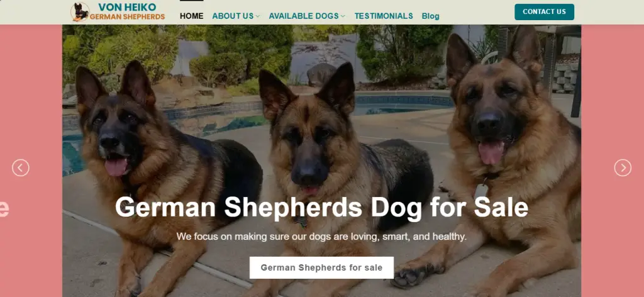Click the GERMAN SHEPHERDS orange logo text
644x297 pixels.
click(127, 17)
